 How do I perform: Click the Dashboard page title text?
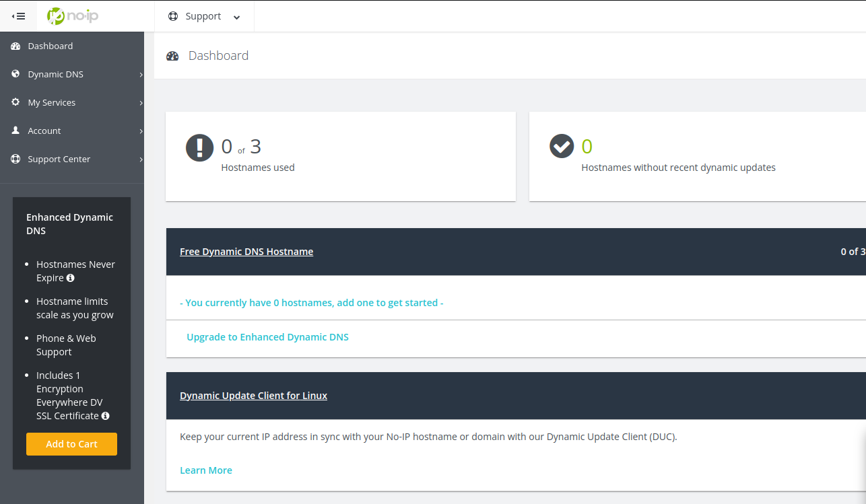(x=218, y=56)
